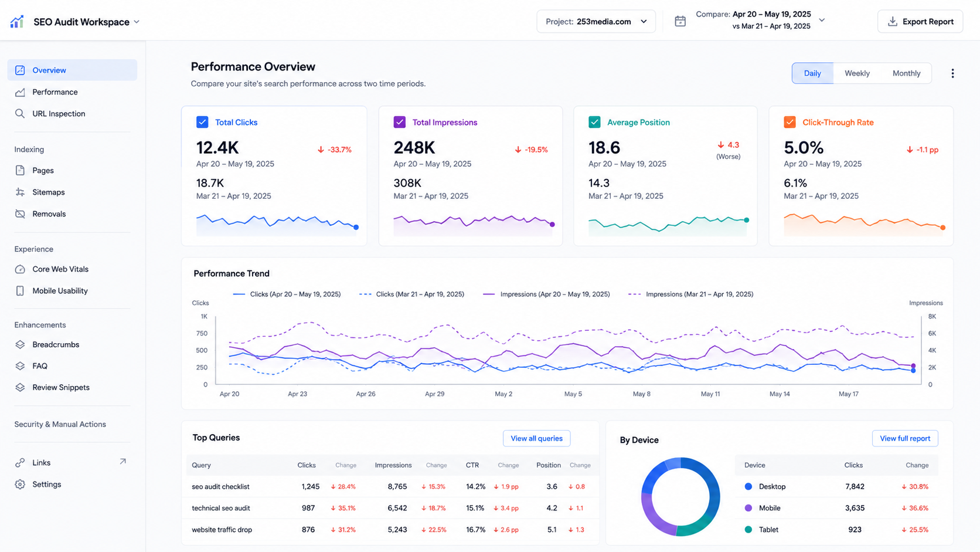This screenshot has width=980, height=552.
Task: Click the Settings gear icon
Action: point(20,485)
